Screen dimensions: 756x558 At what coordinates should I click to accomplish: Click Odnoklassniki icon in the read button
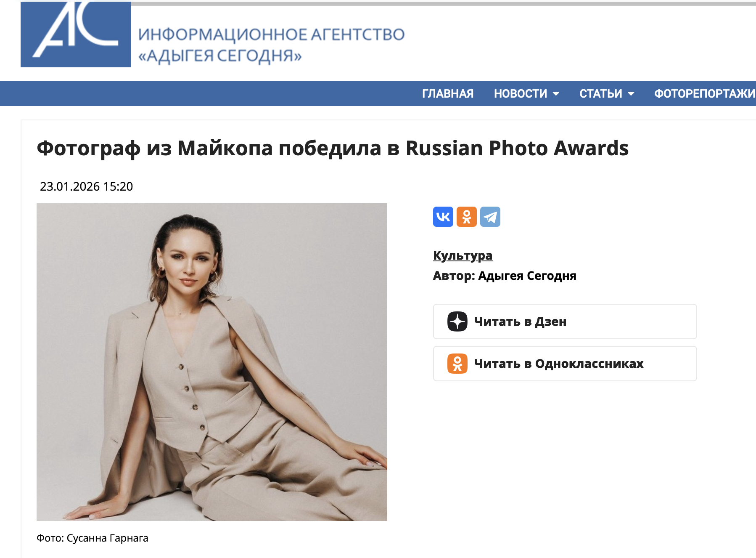click(457, 364)
